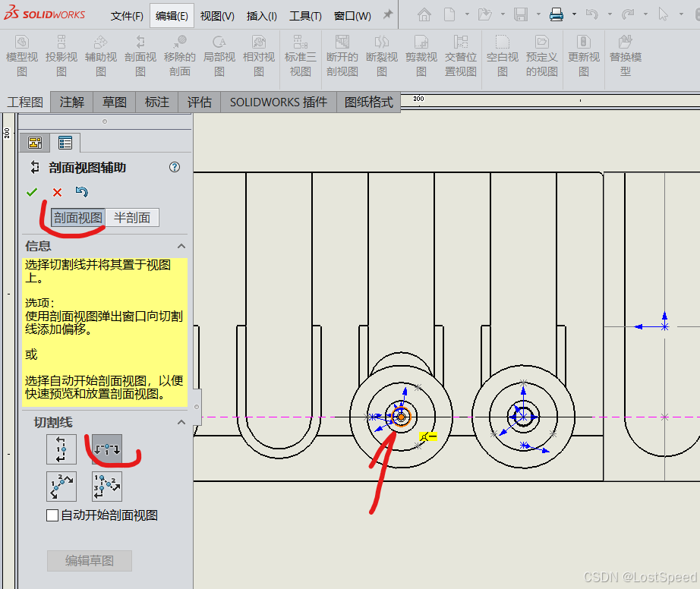Insert 标准三视图 (Standard 3 View)
Viewport: 700px width, 589px height.
coord(301,56)
